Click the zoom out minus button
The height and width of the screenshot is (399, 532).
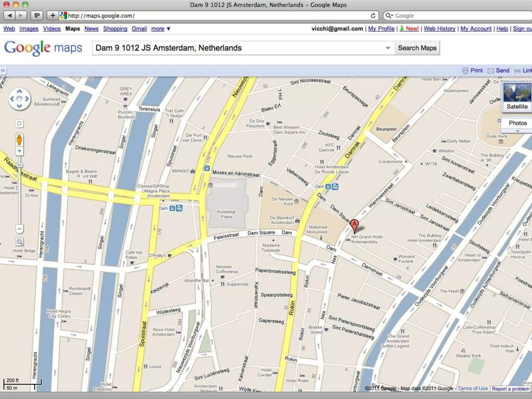(x=19, y=229)
